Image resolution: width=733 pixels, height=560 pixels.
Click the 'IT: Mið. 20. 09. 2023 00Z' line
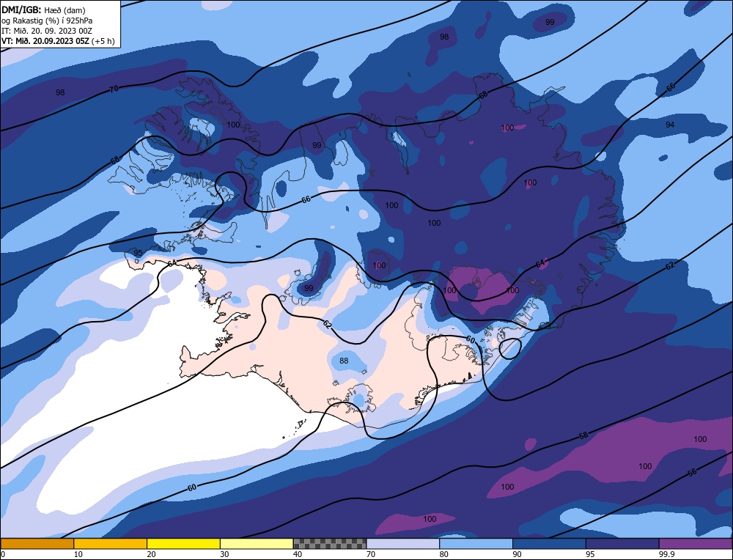(47, 31)
